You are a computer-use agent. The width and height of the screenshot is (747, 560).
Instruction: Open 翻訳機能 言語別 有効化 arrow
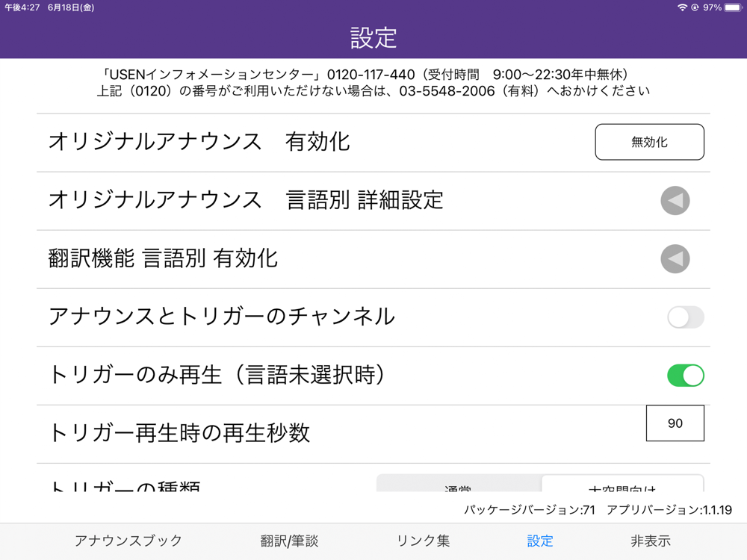click(x=675, y=259)
